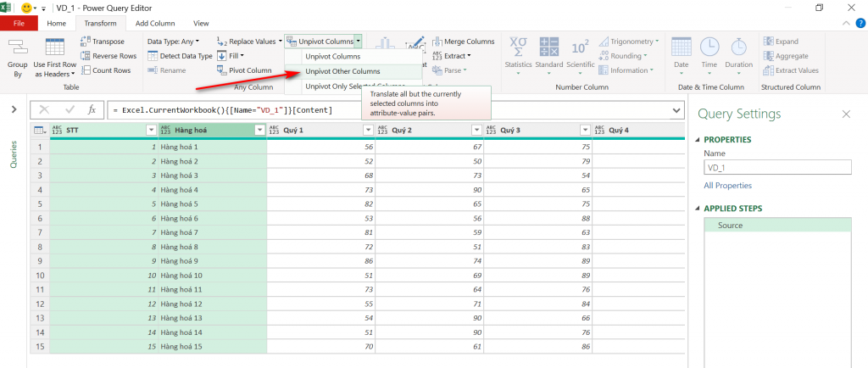This screenshot has width=868, height=368.
Task: Open the Extract dropdown
Action: click(452, 56)
